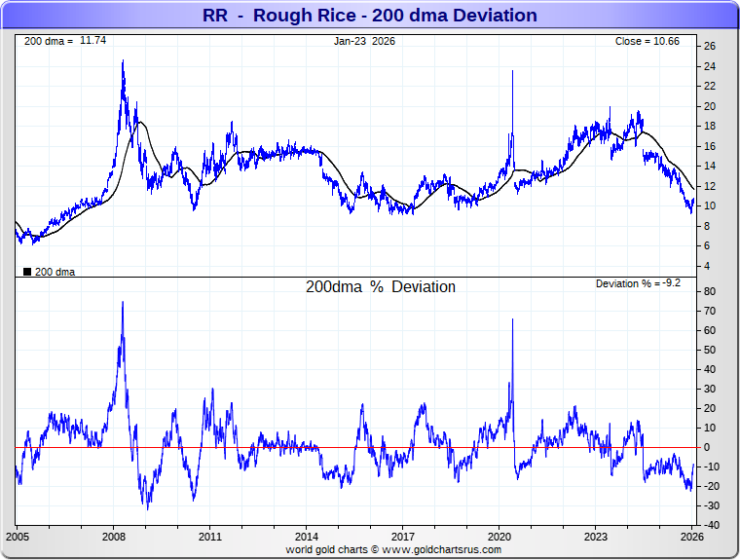Click the black 200 dma legend square
The width and height of the screenshot is (740, 560).
[x=26, y=272]
